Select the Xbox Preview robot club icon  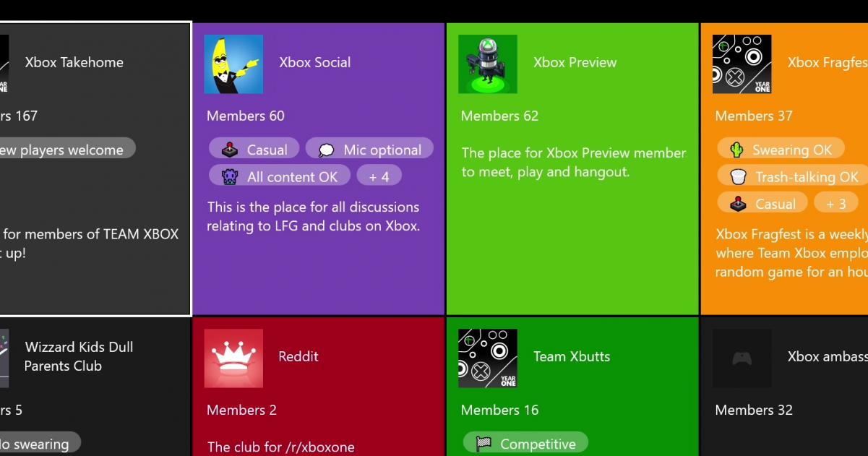pyautogui.click(x=488, y=64)
